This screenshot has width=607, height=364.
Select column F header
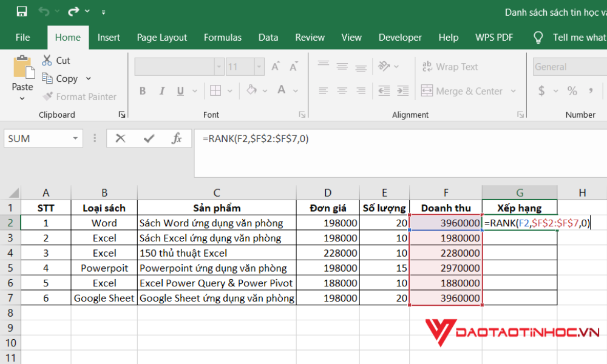pyautogui.click(x=446, y=193)
